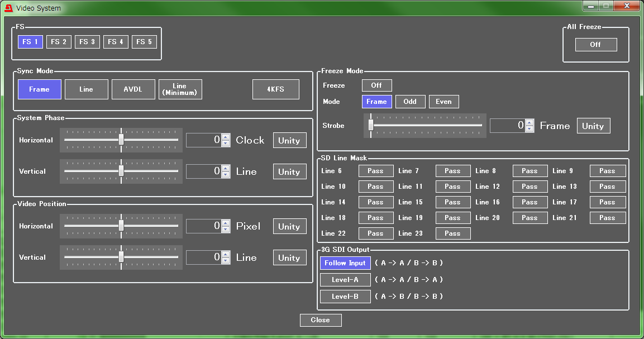
Task: Increase System Phase Horizontal value with up arrow
Action: 226,137
